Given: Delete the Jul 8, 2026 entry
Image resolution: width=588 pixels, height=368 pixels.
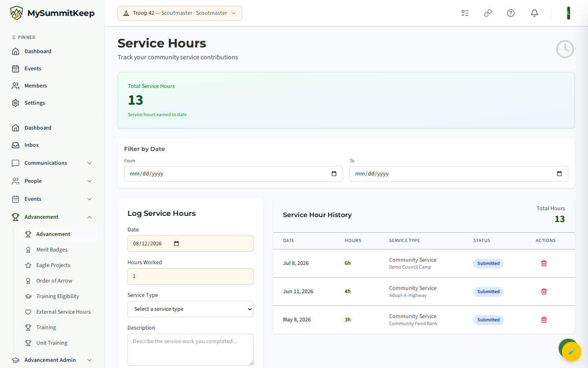Looking at the screenshot, I should click(544, 263).
